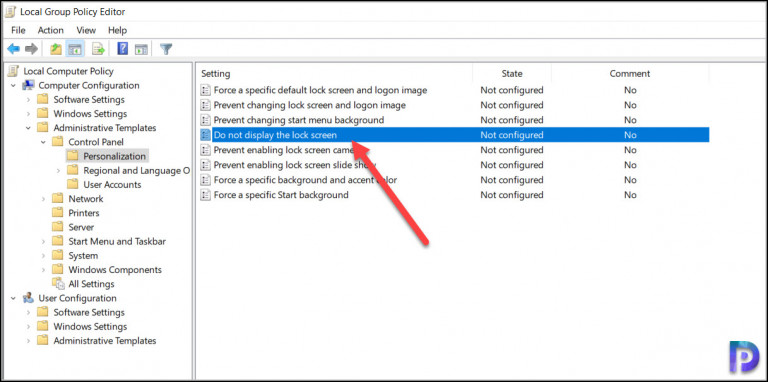
Task: Click the Server folder icon
Action: tap(58, 227)
